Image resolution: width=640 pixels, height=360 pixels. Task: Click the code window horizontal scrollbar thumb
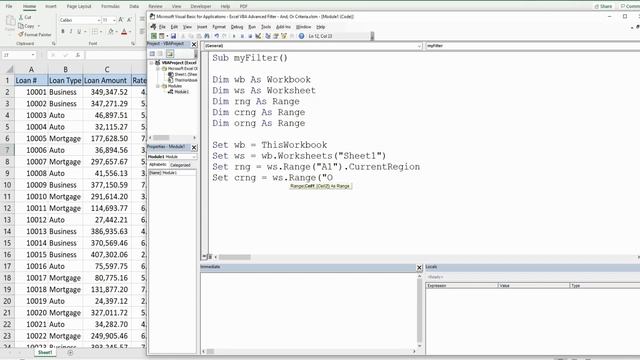pos(235,257)
